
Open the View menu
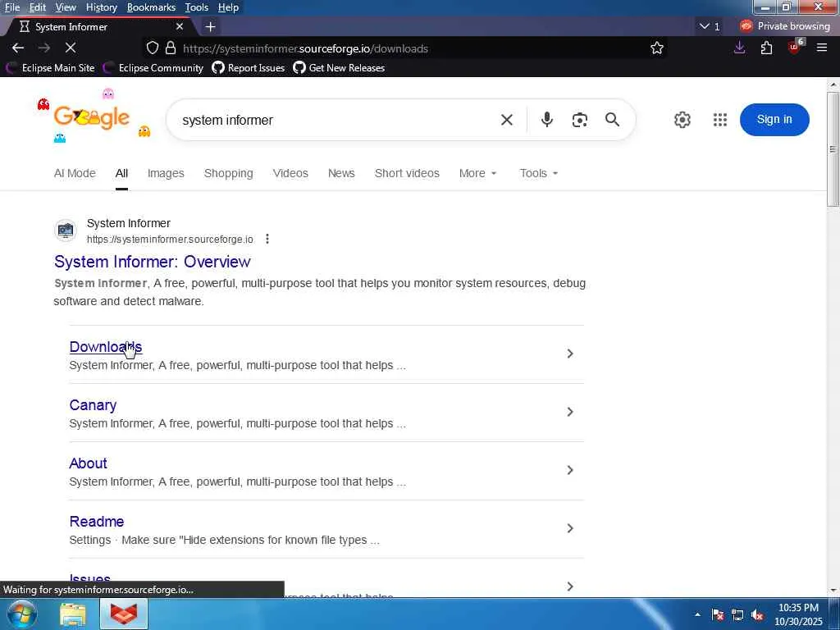(66, 7)
